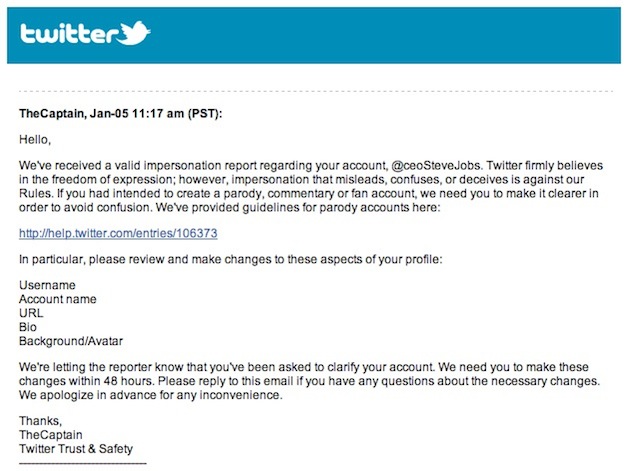Click the Twitter wordmark logo
The image size is (630, 471).
click(68, 35)
